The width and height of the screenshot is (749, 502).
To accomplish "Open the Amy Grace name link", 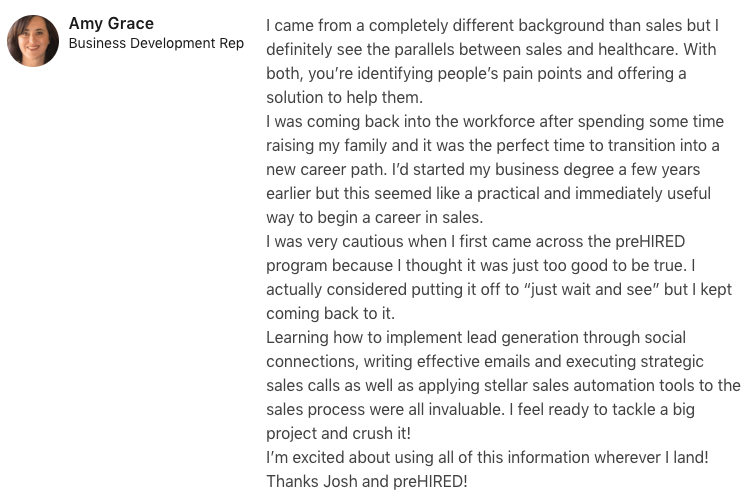I will coord(111,23).
